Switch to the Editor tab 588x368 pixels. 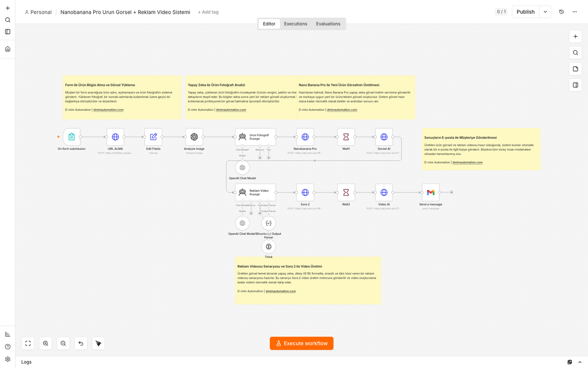click(x=269, y=24)
